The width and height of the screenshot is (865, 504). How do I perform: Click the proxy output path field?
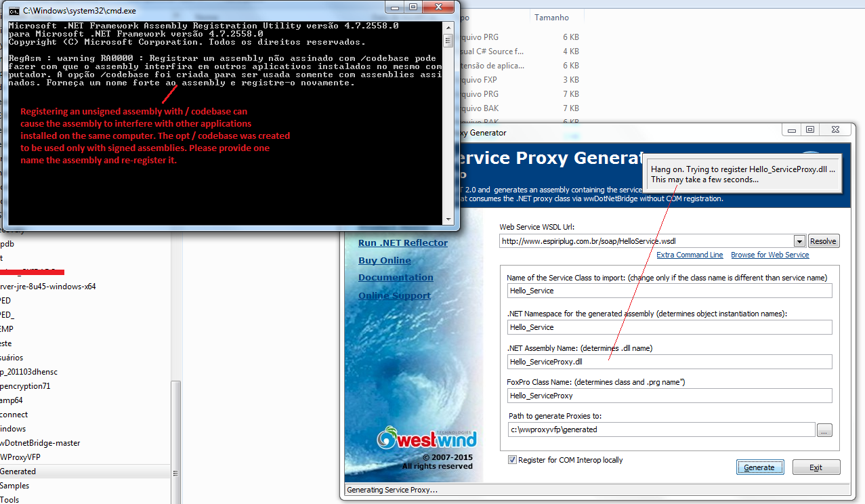661,429
